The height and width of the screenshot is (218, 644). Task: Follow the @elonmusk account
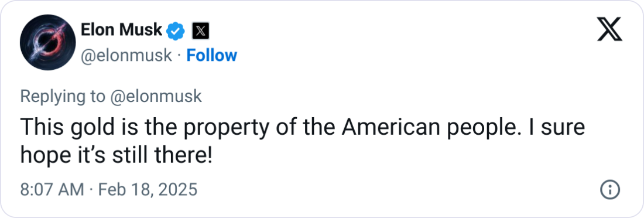[x=211, y=56]
